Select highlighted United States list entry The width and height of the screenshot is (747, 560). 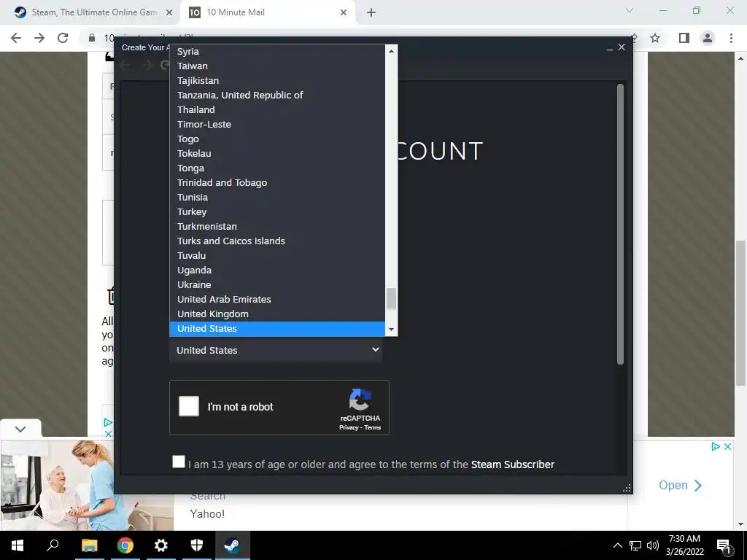tap(277, 329)
